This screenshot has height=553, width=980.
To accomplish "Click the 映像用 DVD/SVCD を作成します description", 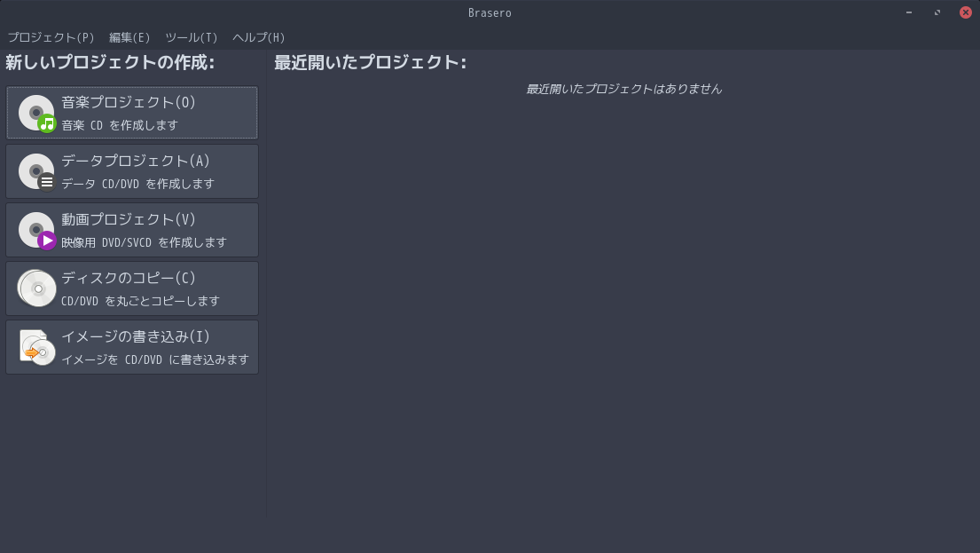I will pyautogui.click(x=144, y=242).
